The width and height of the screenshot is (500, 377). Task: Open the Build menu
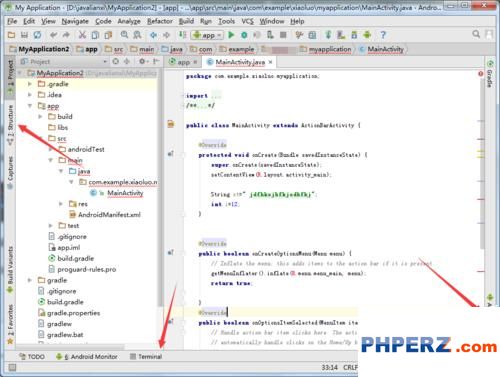click(186, 21)
